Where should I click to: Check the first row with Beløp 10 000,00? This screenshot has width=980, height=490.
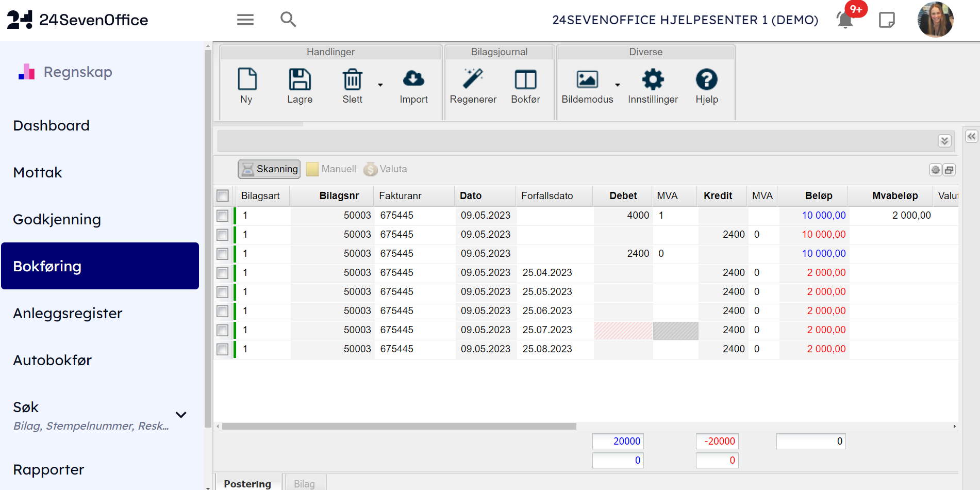point(223,216)
